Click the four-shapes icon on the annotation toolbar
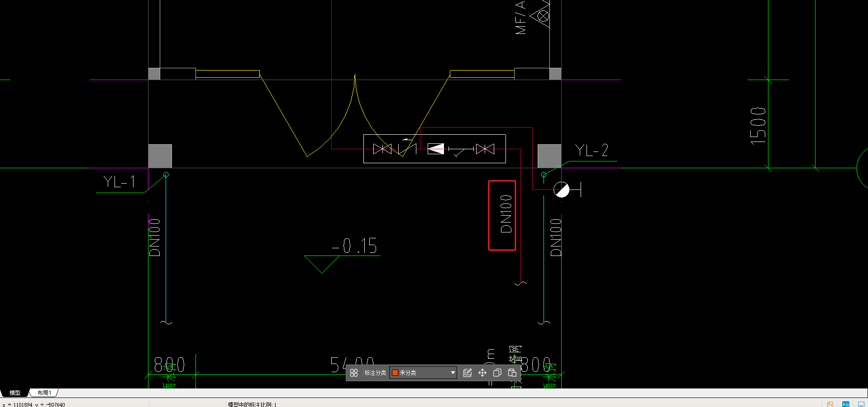The image size is (868, 407). click(354, 373)
